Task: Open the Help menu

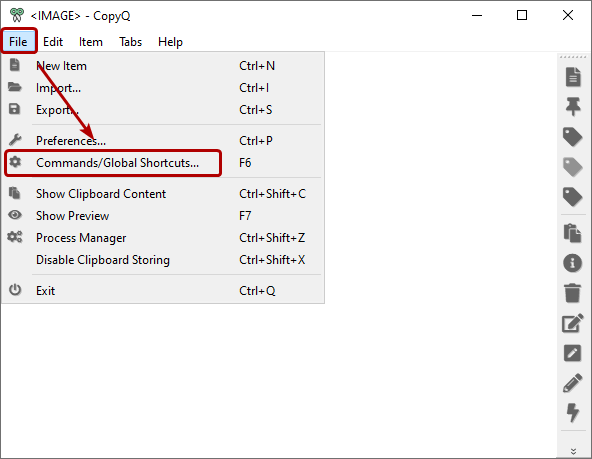Action: pos(170,42)
